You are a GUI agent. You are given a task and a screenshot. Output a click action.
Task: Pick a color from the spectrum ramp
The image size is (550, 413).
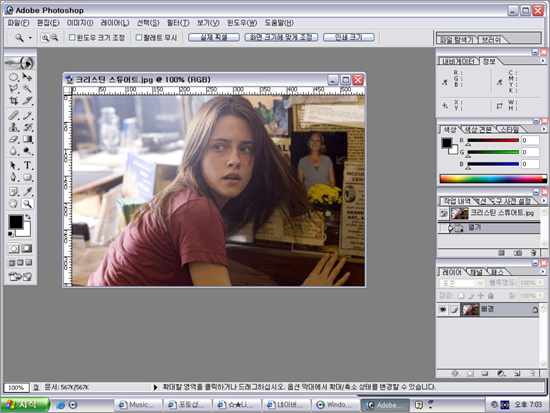(x=493, y=179)
